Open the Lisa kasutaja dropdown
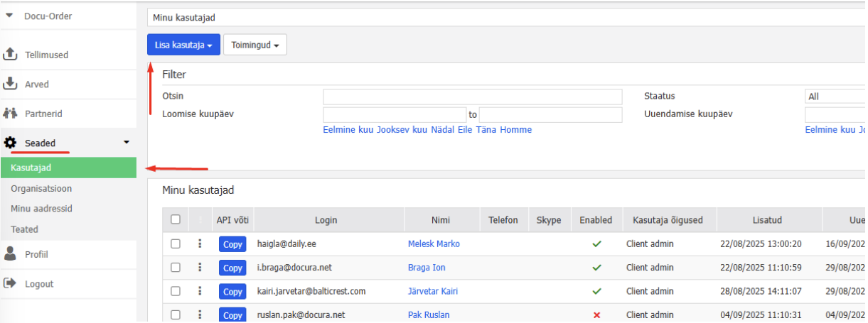This screenshot has width=868, height=323. coord(183,45)
